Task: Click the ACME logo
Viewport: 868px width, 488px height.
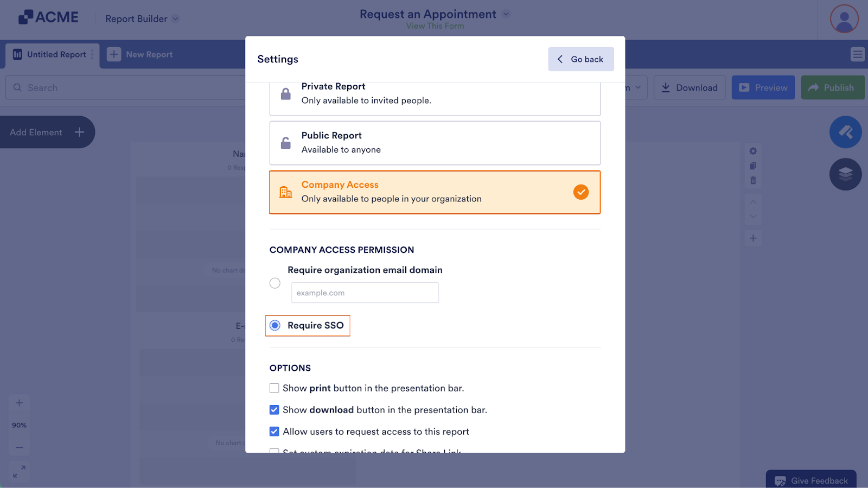Action: pyautogui.click(x=48, y=17)
